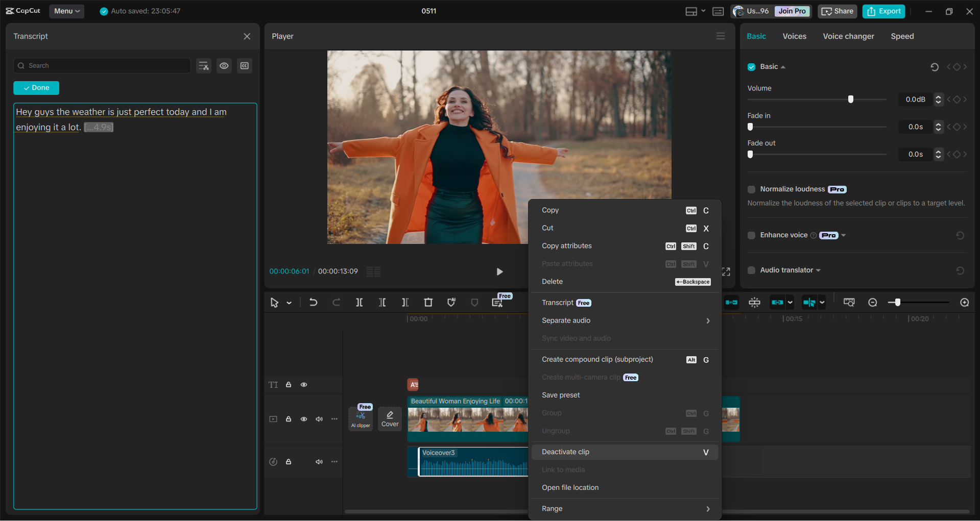This screenshot has width=980, height=521.
Task: Click the Cover edit icon near the clip
Action: tap(390, 418)
